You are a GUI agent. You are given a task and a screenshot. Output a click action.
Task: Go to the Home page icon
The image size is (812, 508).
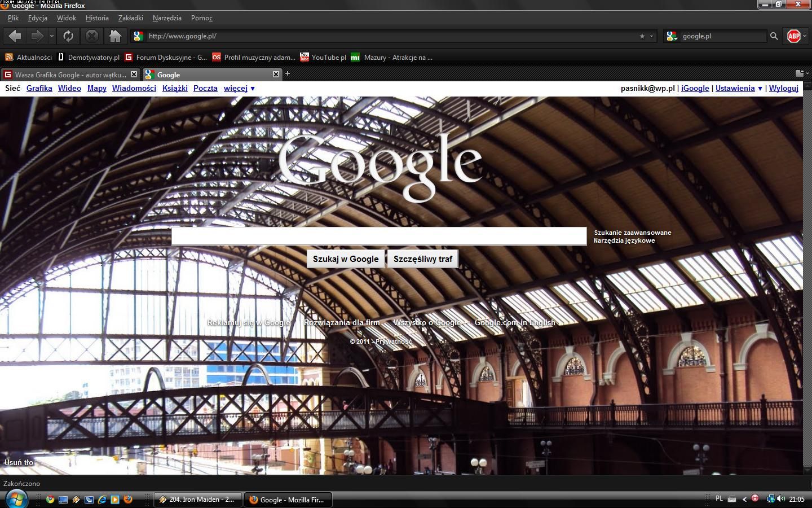coord(115,36)
